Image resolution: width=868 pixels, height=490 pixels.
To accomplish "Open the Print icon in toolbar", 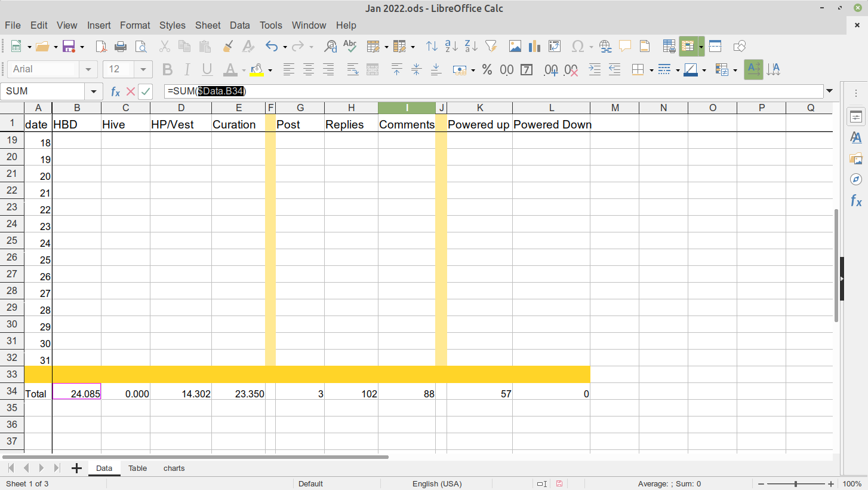I will pyautogui.click(x=121, y=47).
